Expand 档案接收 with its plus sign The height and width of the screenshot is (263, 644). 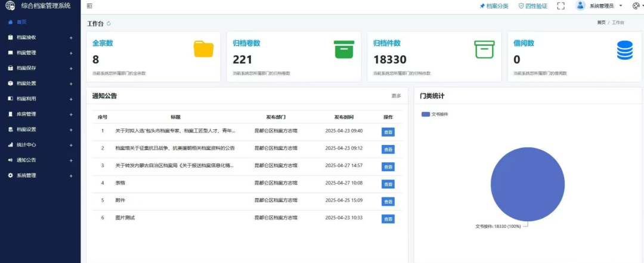(x=71, y=38)
